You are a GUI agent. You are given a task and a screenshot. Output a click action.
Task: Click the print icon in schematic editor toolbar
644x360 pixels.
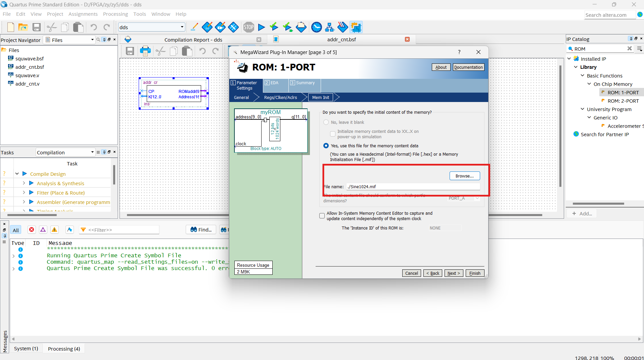coord(145,51)
